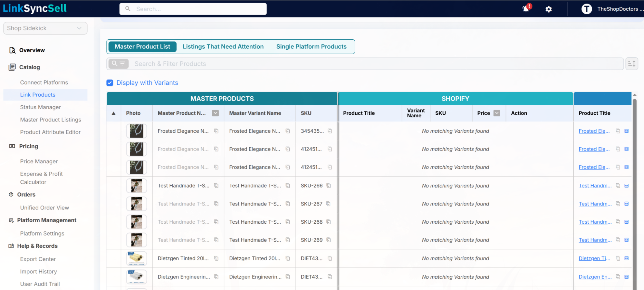Copy SKU-268 value
This screenshot has width=644, height=290.
329,222
